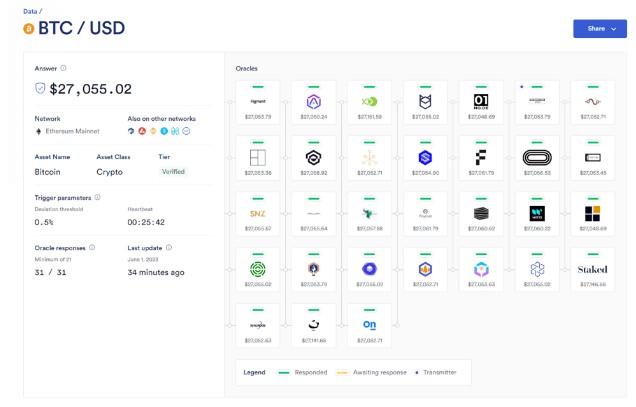Click the Ethereum Mainnet network label
The image size is (636, 407).
pyautogui.click(x=74, y=131)
